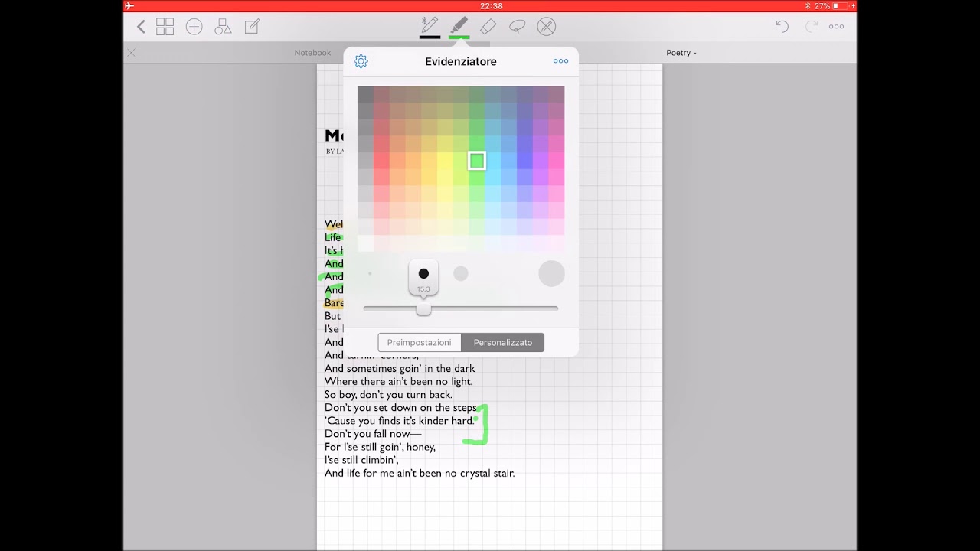Viewport: 980px width, 551px height.
Task: Tap the airplane mode status icon
Action: 129,5
